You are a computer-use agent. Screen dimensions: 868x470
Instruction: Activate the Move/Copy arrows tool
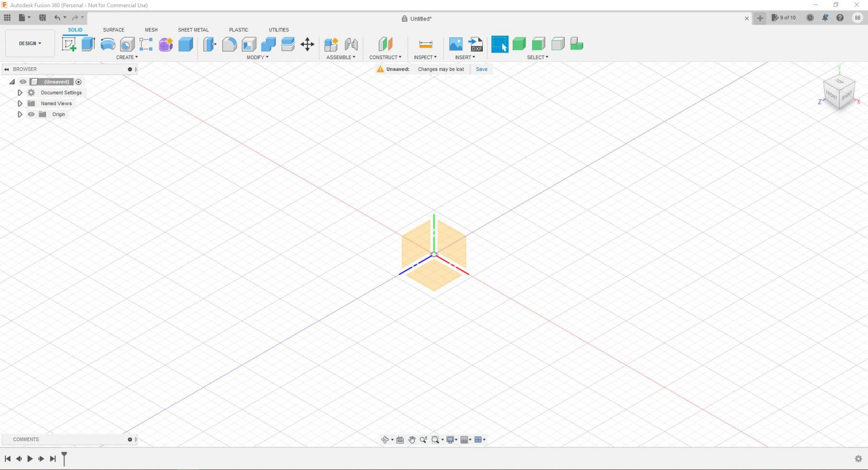[x=308, y=44]
